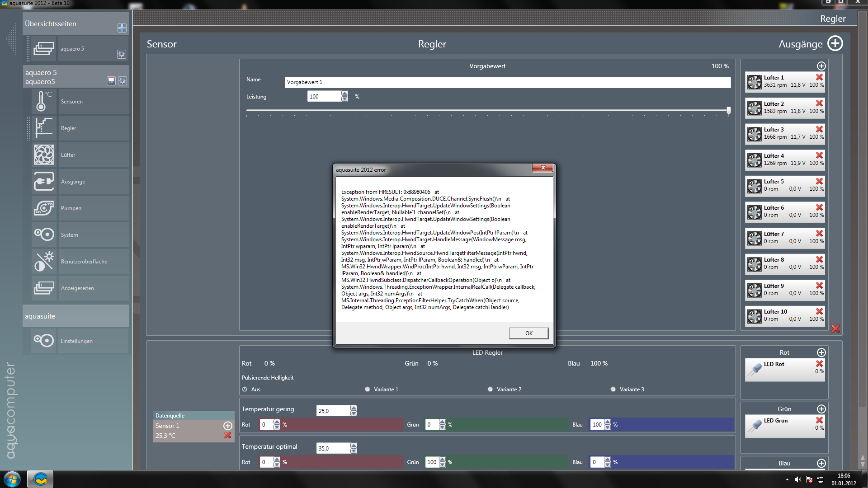Screen dimensions: 868x488
Task: Select the Pumpen pump icon
Action: 43,208
